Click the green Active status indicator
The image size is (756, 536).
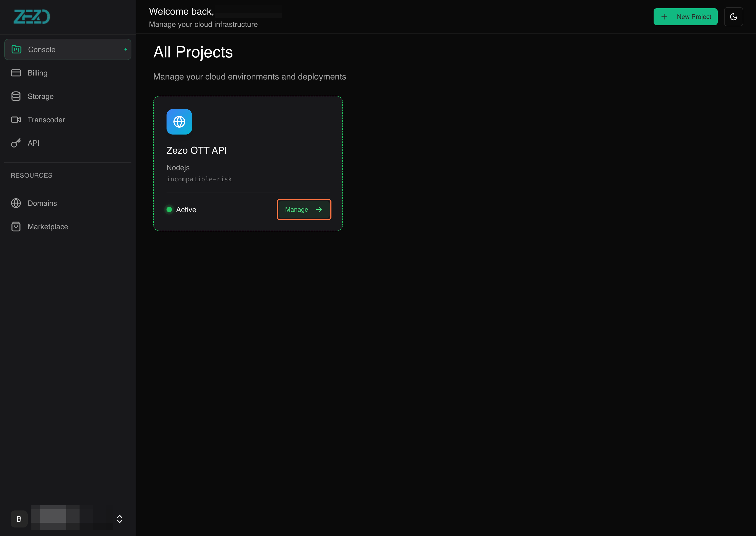tap(169, 210)
